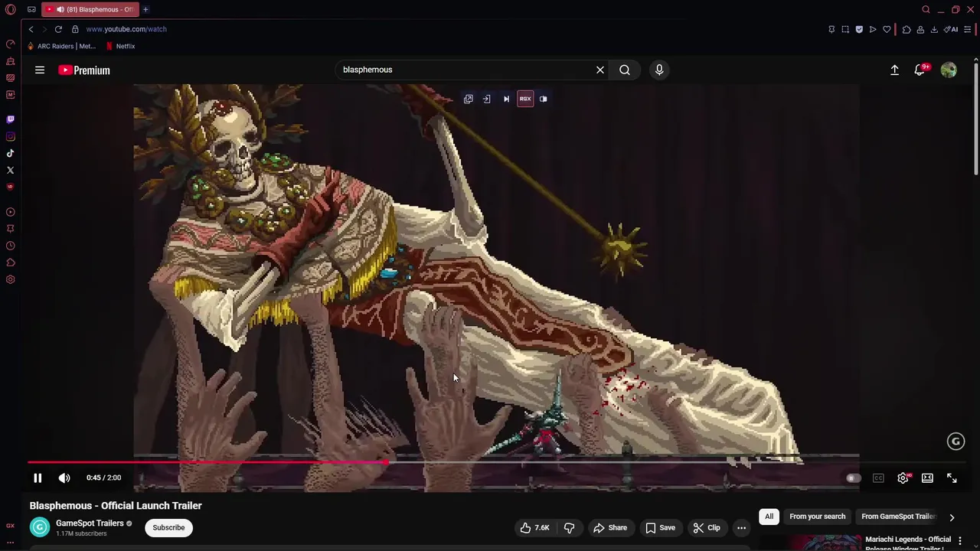Switch to the Blasphemous browser tab
The image size is (980, 551).
90,9
